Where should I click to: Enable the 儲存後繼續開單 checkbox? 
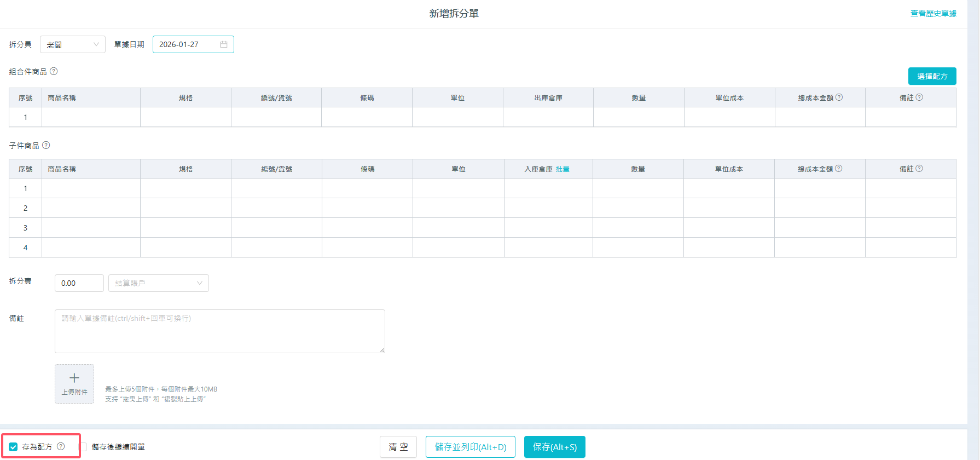(x=84, y=447)
